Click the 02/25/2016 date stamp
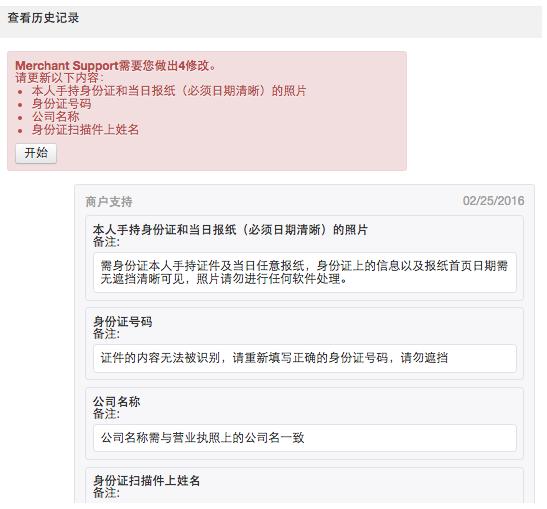The height and width of the screenshot is (509, 547). [493, 201]
